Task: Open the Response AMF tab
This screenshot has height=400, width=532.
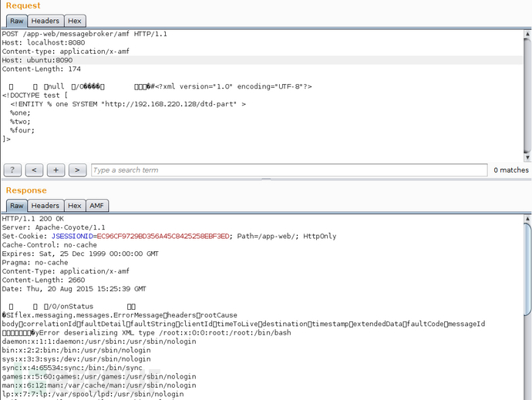Action: tap(97, 206)
